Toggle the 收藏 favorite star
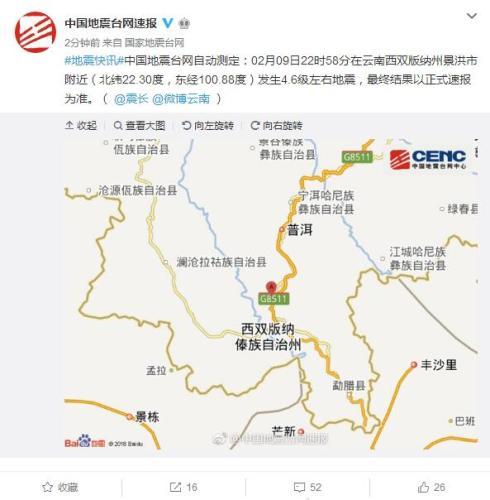The width and height of the screenshot is (490, 500). click(x=60, y=487)
